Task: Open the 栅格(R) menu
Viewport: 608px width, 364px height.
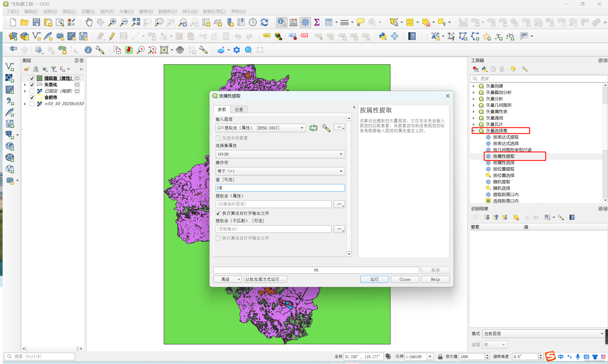Action: [x=146, y=11]
